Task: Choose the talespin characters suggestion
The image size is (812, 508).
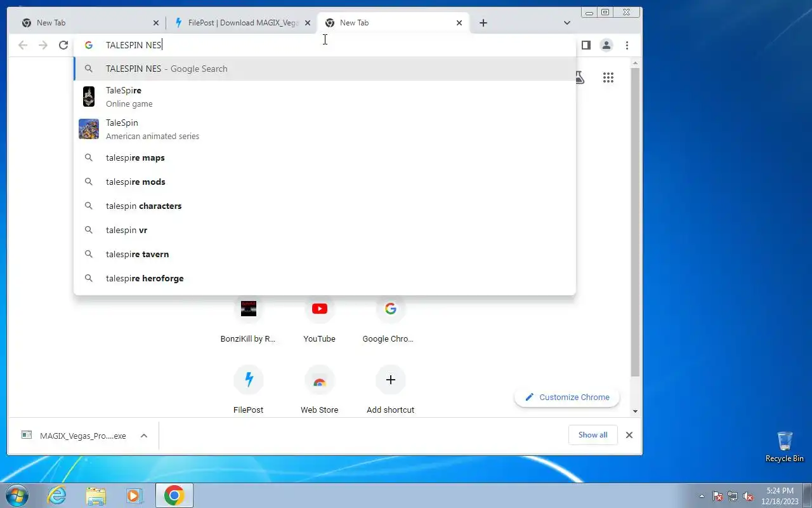Action: 325,206
